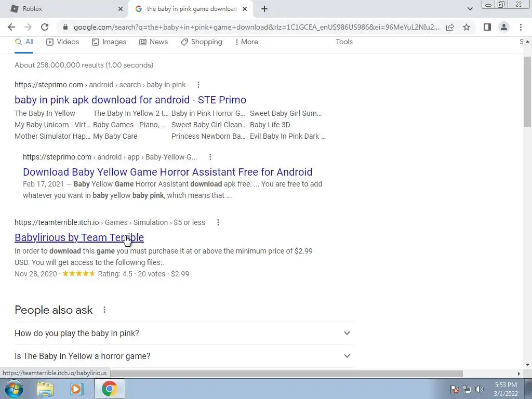Image resolution: width=532 pixels, height=399 pixels.
Task: Open Chrome three-dot menu
Action: [x=521, y=27]
